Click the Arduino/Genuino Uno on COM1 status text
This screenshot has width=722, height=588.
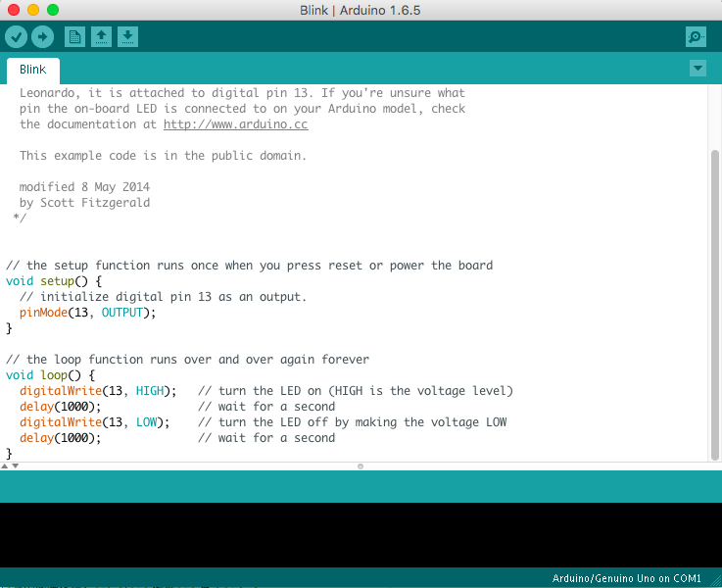click(x=626, y=578)
